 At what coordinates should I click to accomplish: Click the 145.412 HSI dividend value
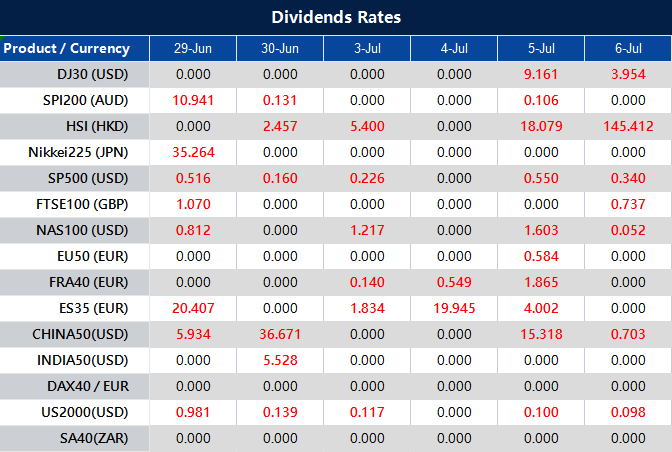click(628, 126)
